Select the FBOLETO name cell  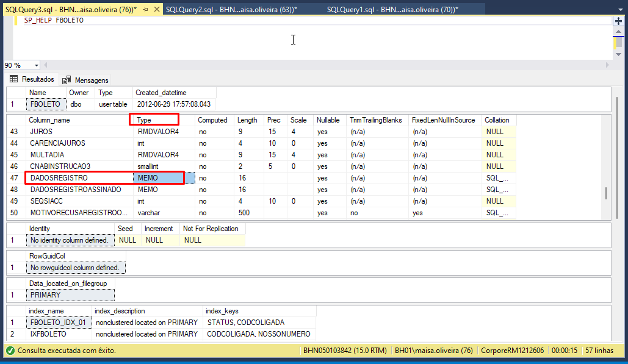tap(46, 104)
